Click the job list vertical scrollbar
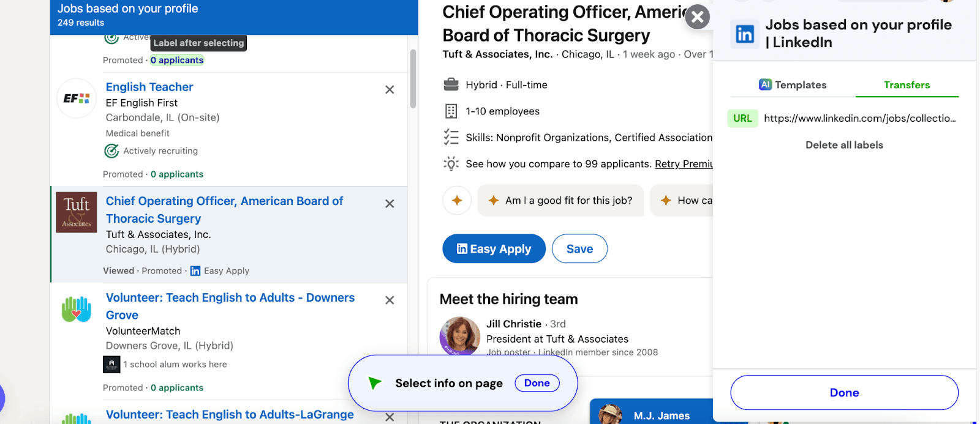The image size is (980, 424). [413, 80]
